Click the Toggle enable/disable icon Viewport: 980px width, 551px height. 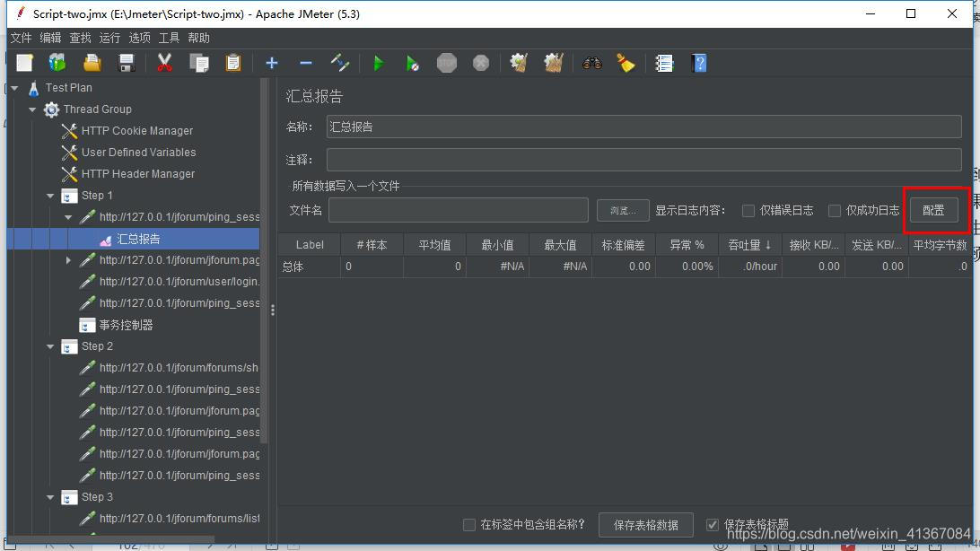pyautogui.click(x=340, y=63)
